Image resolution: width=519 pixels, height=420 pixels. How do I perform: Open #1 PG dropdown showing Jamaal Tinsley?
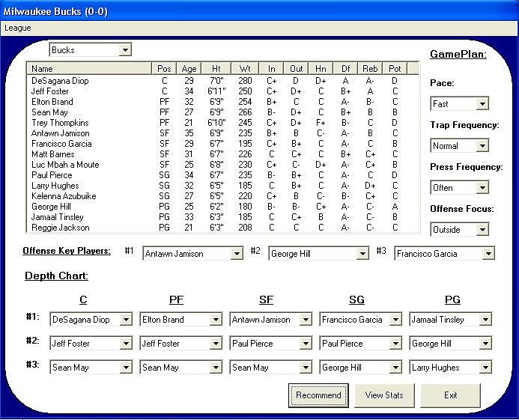pyautogui.click(x=451, y=320)
